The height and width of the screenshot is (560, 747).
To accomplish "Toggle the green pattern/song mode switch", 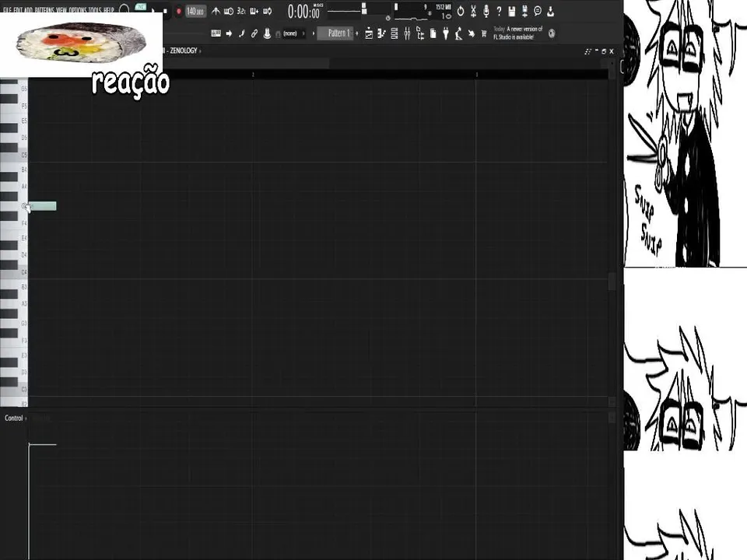I will tap(141, 7).
